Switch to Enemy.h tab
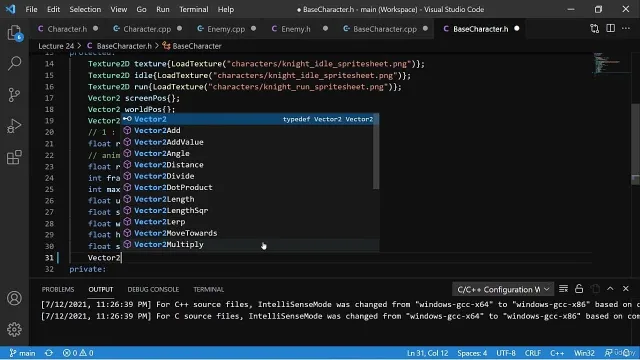Image resolution: width=640 pixels, height=360 pixels. pos(296,29)
